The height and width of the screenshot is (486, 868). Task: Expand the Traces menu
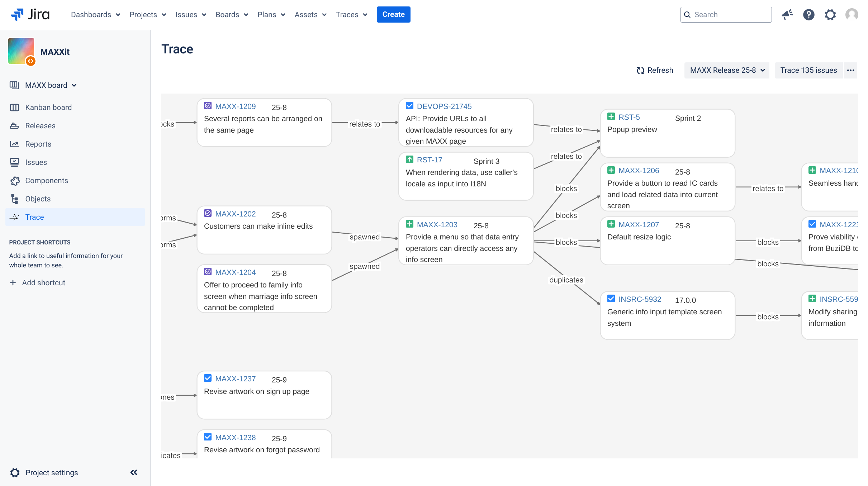pyautogui.click(x=351, y=15)
